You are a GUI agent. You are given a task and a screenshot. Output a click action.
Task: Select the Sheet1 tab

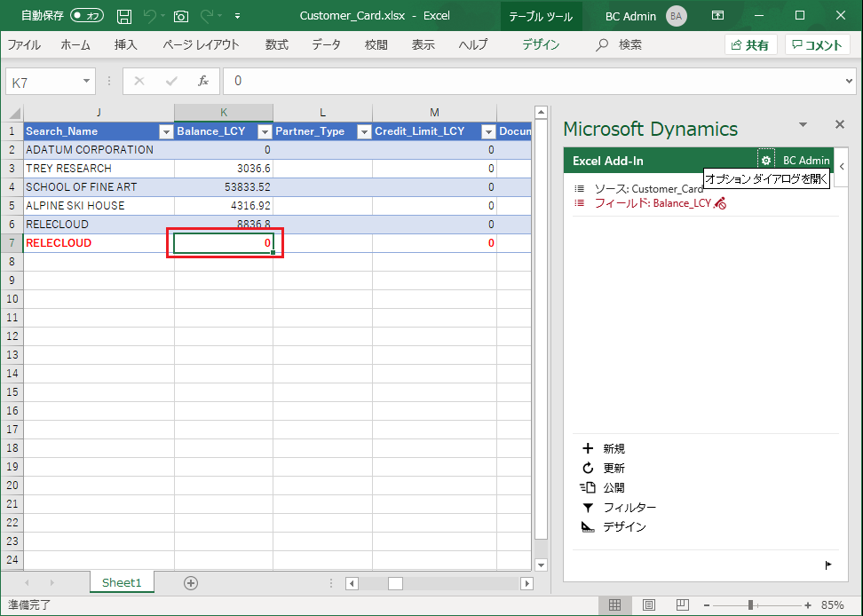pos(122,582)
